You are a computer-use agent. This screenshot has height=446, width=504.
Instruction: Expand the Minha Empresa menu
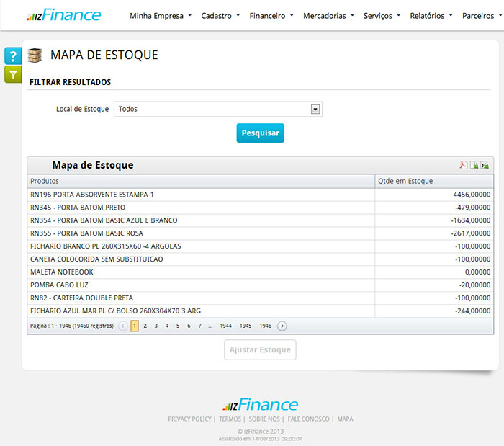(x=160, y=15)
